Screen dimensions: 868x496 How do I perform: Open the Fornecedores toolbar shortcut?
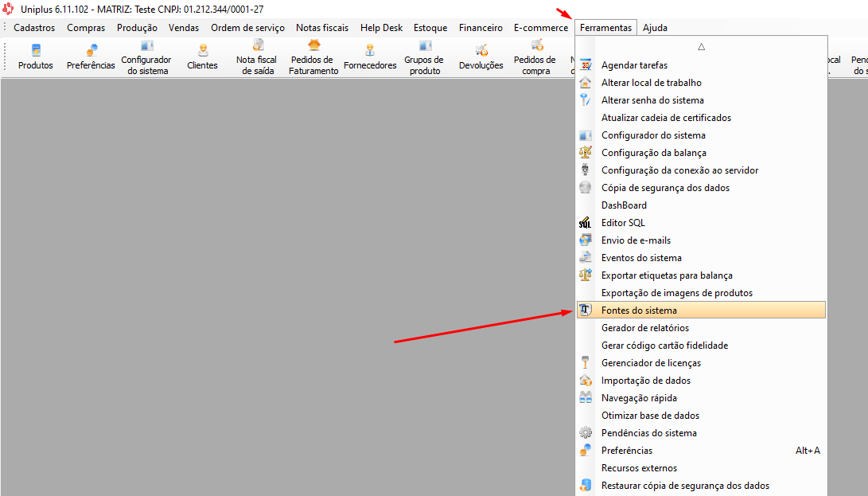pos(370,57)
